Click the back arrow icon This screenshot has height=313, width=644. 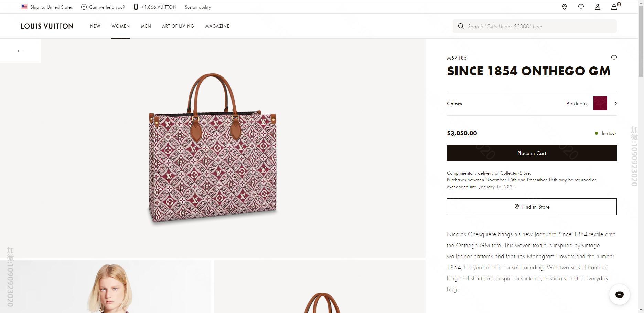[x=21, y=51]
